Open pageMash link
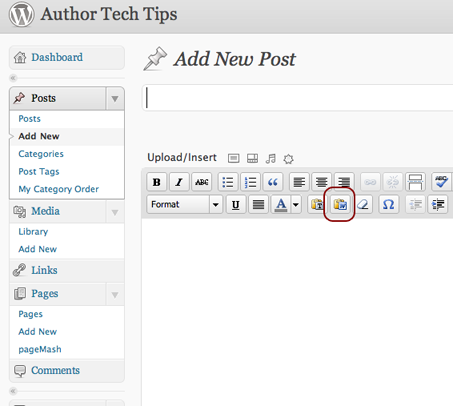Image resolution: width=453 pixels, height=406 pixels. pos(40,349)
